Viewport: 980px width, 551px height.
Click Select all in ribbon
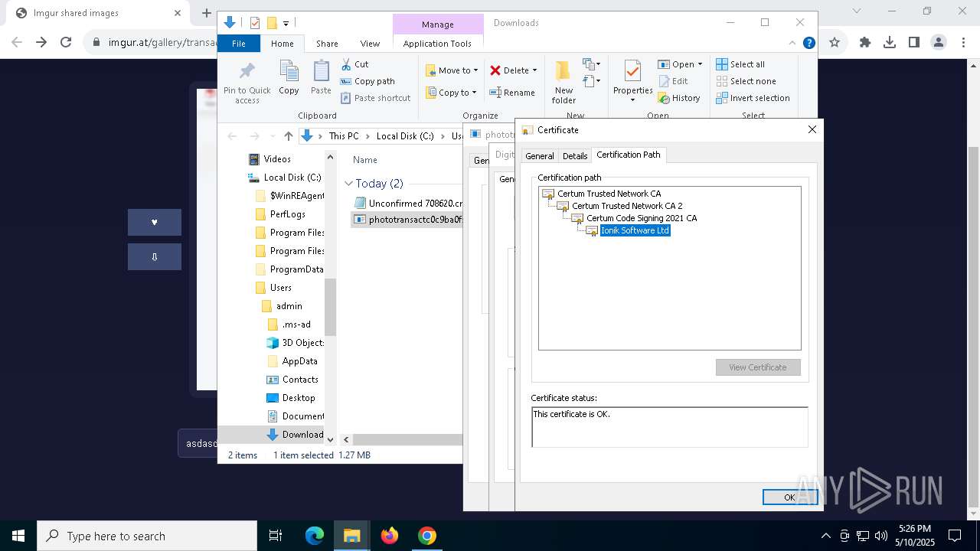coord(740,64)
